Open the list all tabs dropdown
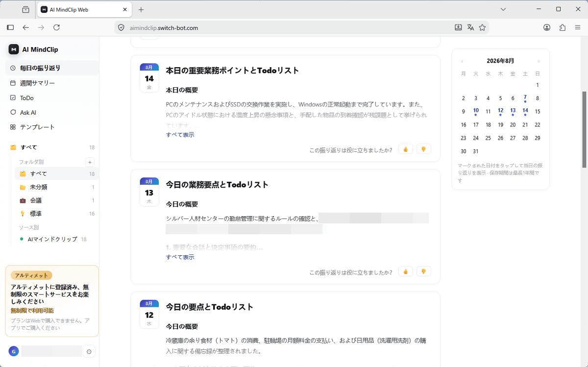The image size is (588, 367). tap(503, 9)
